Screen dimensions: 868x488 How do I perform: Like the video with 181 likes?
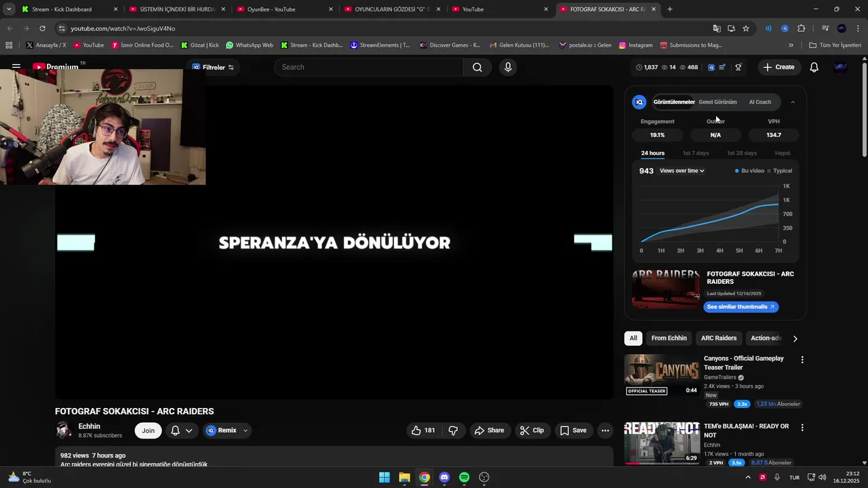click(x=423, y=430)
